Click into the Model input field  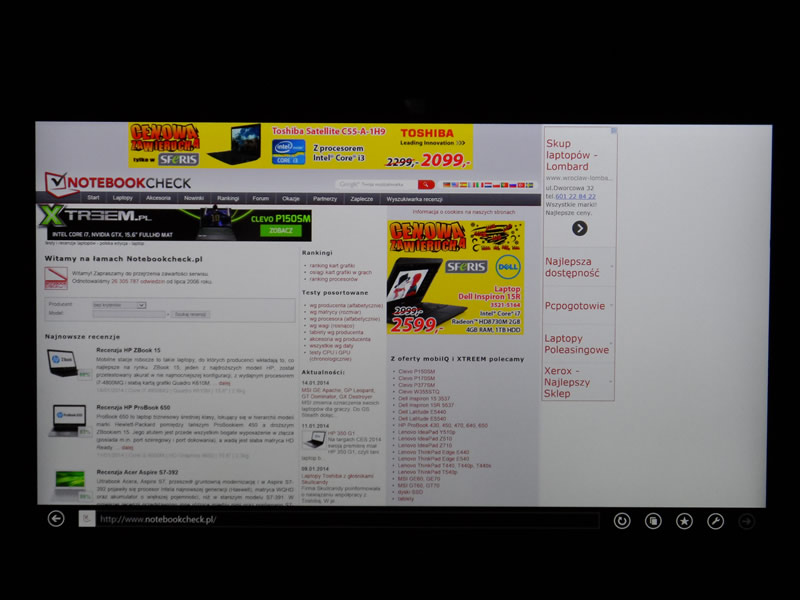(129, 314)
